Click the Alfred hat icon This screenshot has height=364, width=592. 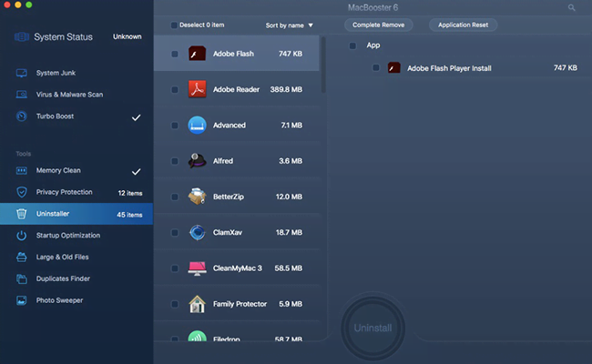[x=197, y=161]
